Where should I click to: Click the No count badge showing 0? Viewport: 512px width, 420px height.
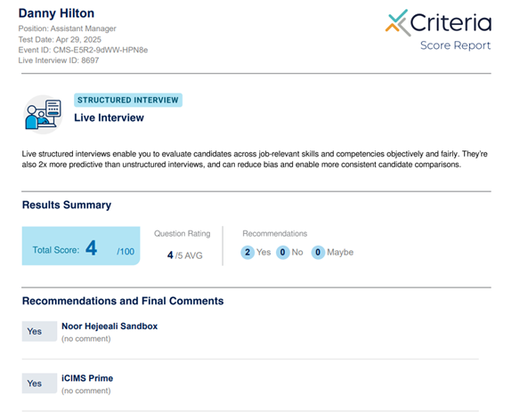click(x=283, y=252)
